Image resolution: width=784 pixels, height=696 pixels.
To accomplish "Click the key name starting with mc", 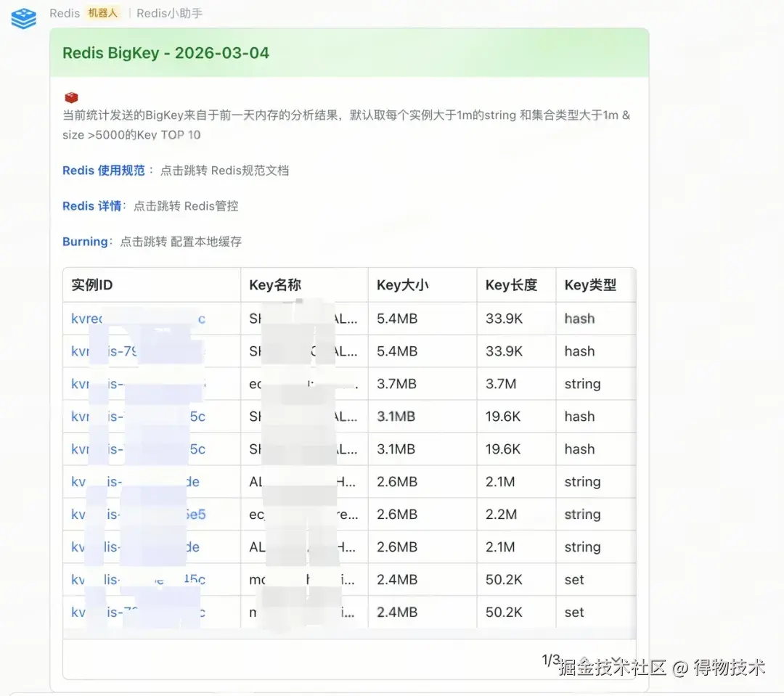I will click(302, 579).
